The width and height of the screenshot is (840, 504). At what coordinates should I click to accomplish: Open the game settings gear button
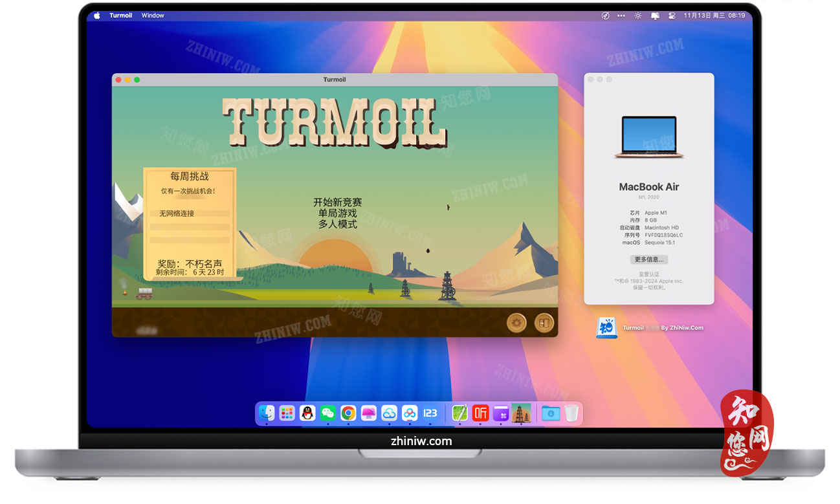pyautogui.click(x=516, y=322)
